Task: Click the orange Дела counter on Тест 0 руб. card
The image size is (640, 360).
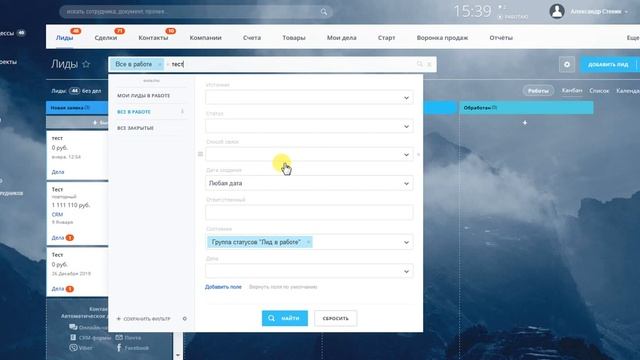Action: [70, 289]
